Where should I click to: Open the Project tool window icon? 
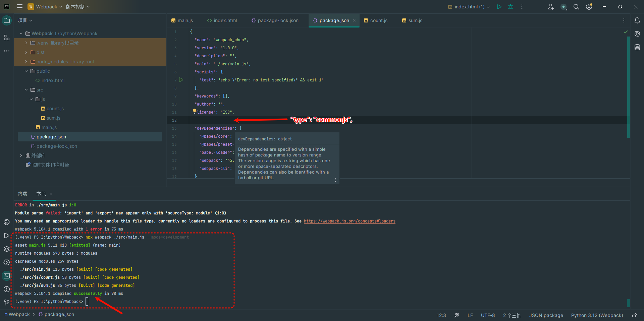7,20
